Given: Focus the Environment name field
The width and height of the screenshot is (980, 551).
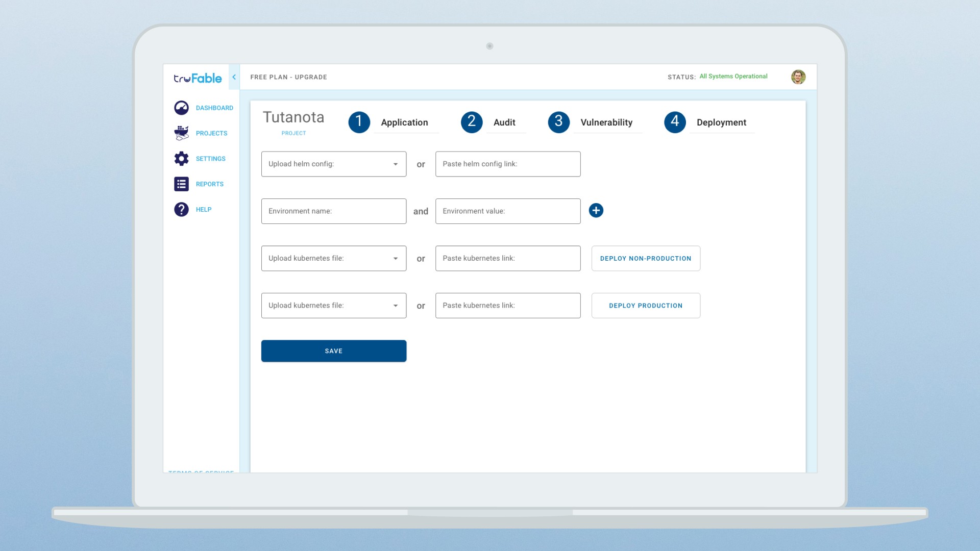Looking at the screenshot, I should [x=334, y=211].
